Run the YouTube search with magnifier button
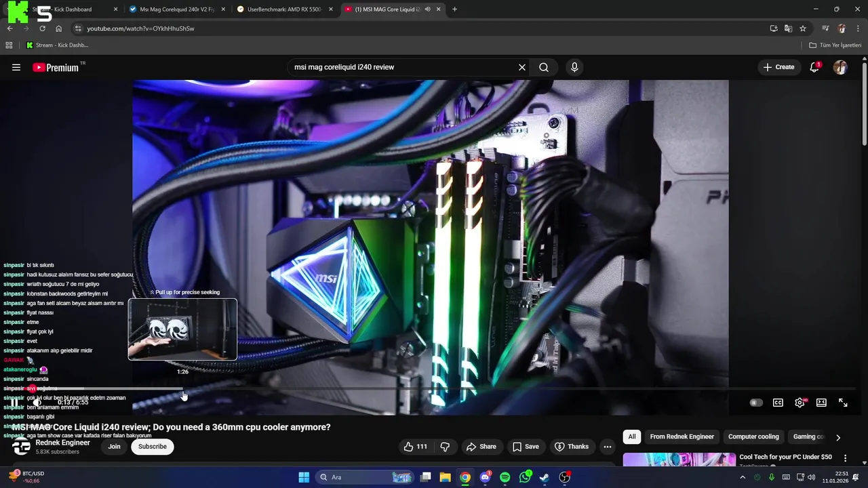This screenshot has width=868, height=488. pyautogui.click(x=544, y=67)
